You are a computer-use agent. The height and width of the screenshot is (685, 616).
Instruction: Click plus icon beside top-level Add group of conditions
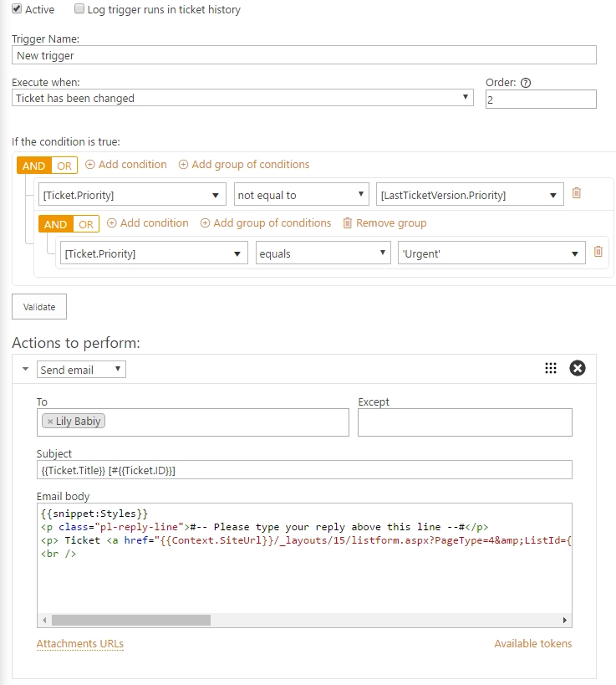coord(183,164)
